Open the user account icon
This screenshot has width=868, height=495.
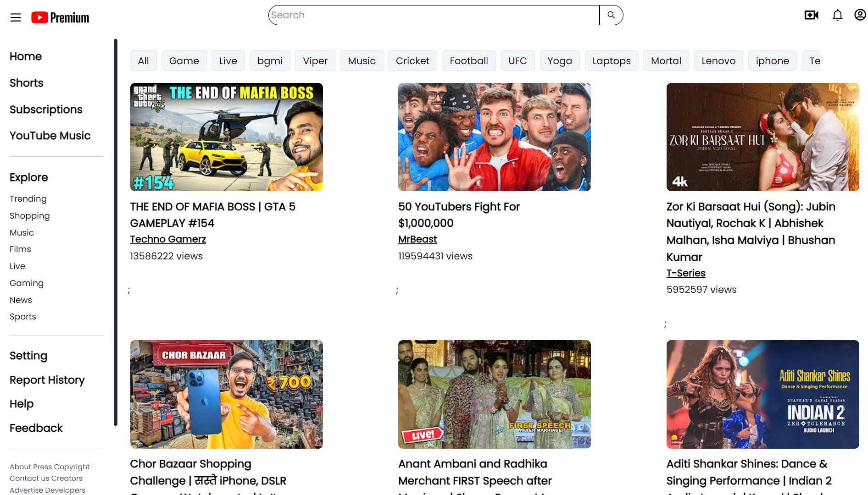click(x=860, y=15)
